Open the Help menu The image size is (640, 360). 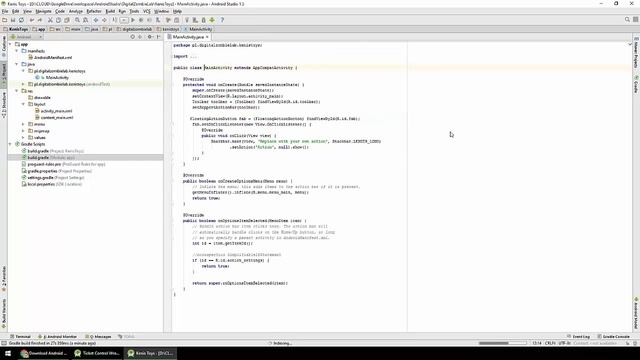177,11
